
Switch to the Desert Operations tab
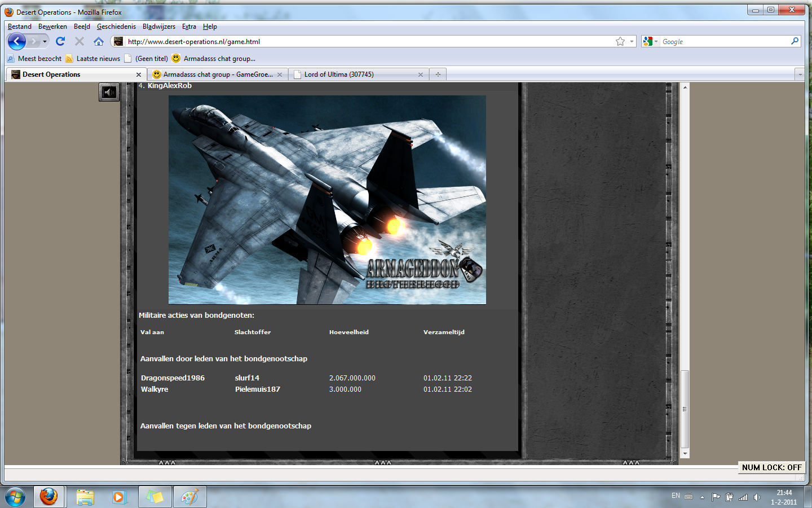point(76,74)
